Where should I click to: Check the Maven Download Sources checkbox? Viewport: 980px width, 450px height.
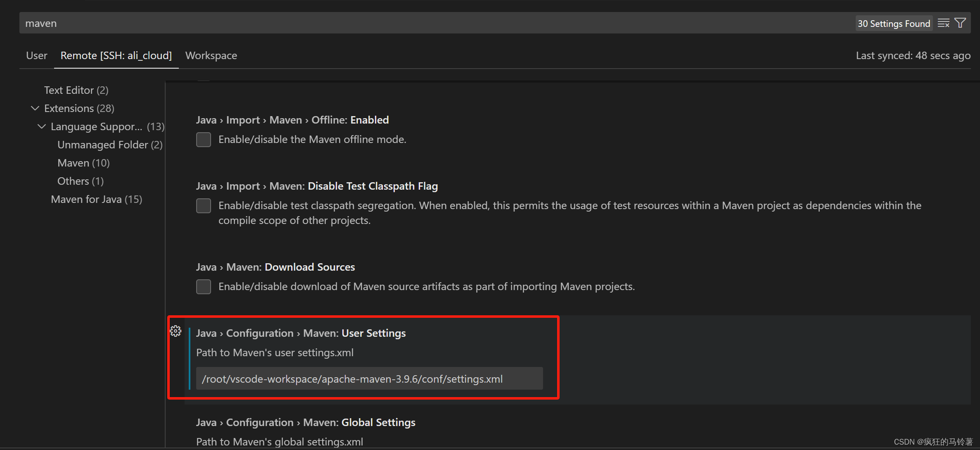(x=203, y=287)
